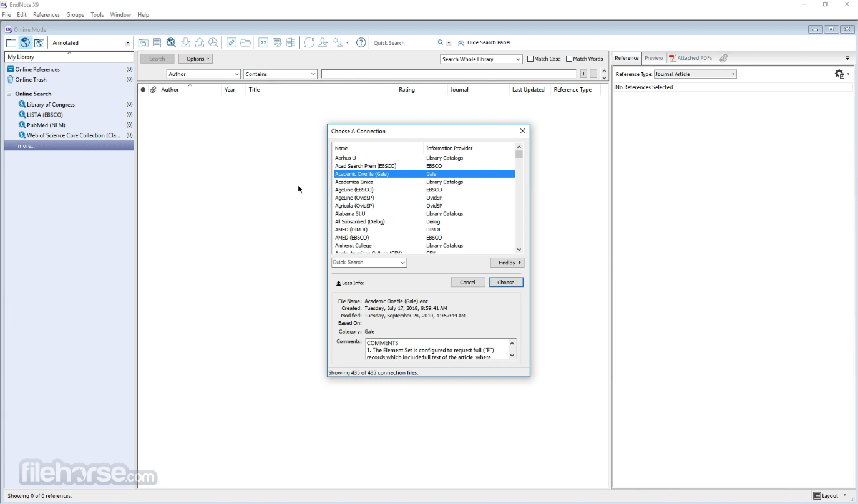
Task: Click the Export toolbar icon
Action: (x=200, y=43)
